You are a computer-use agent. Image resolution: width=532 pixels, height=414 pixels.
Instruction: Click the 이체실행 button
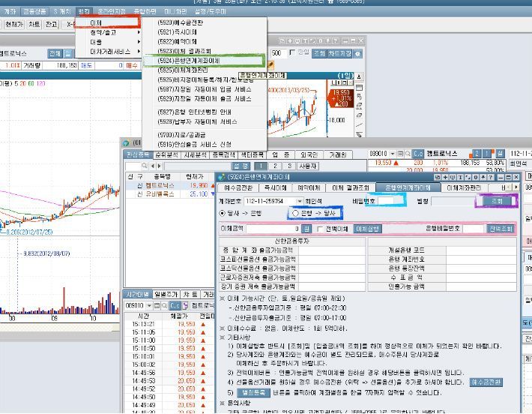coord(367,229)
